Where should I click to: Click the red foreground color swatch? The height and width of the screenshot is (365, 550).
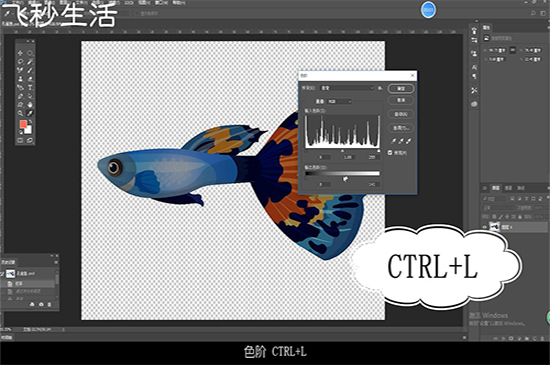23,124
